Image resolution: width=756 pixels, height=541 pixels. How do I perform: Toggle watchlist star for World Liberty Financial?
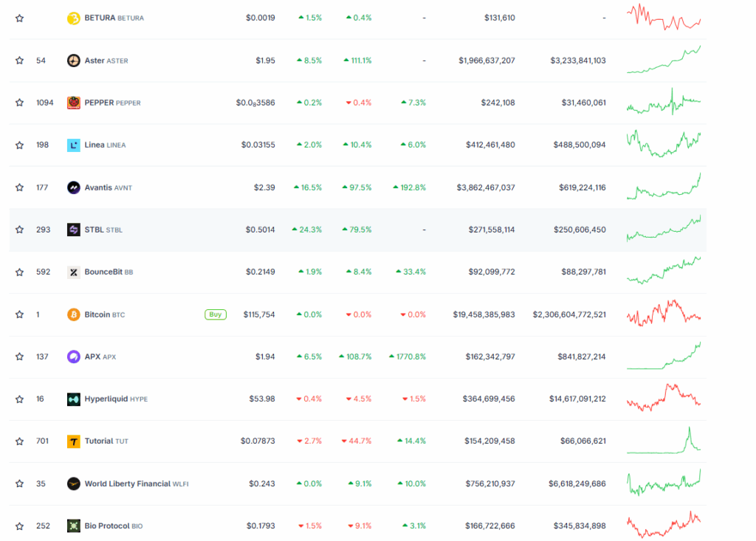pyautogui.click(x=19, y=484)
